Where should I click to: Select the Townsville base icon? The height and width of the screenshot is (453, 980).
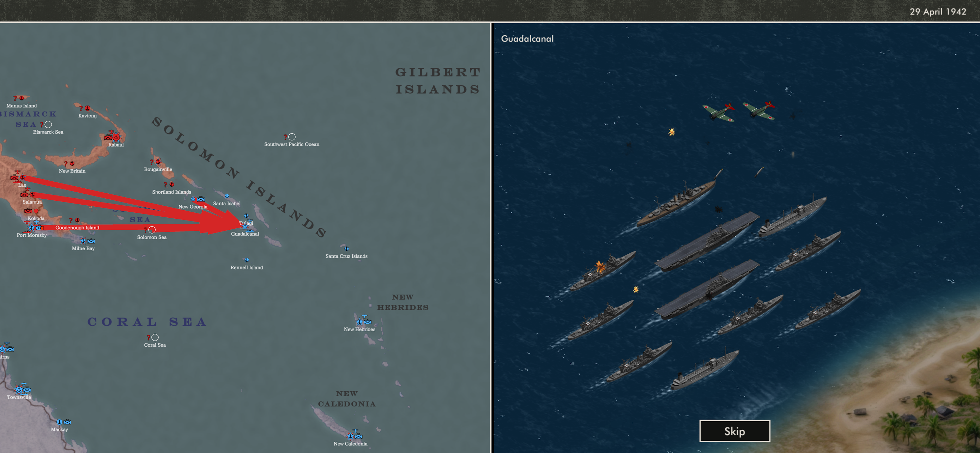pyautogui.click(x=19, y=389)
